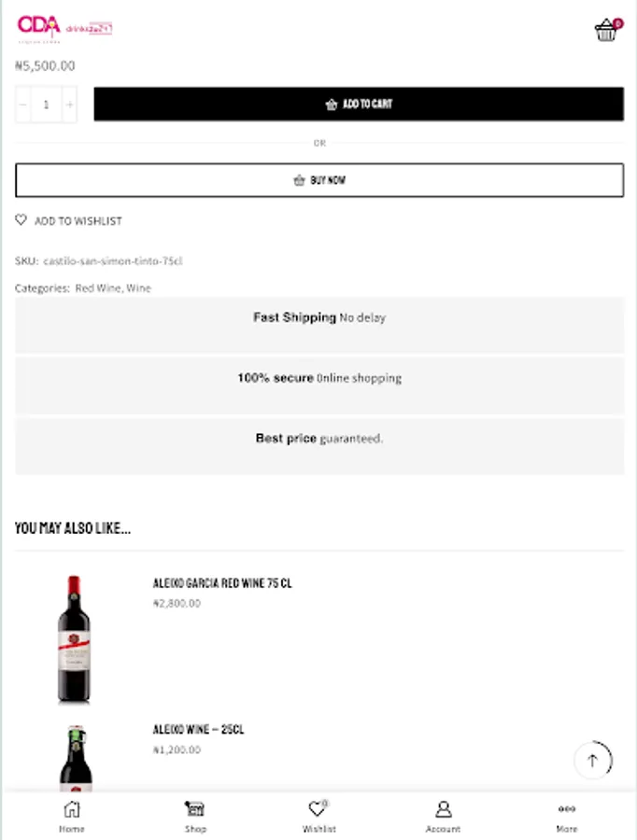637x840 pixels.
Task: Open Aleixo Wine – 25CL product title
Action: [198, 729]
